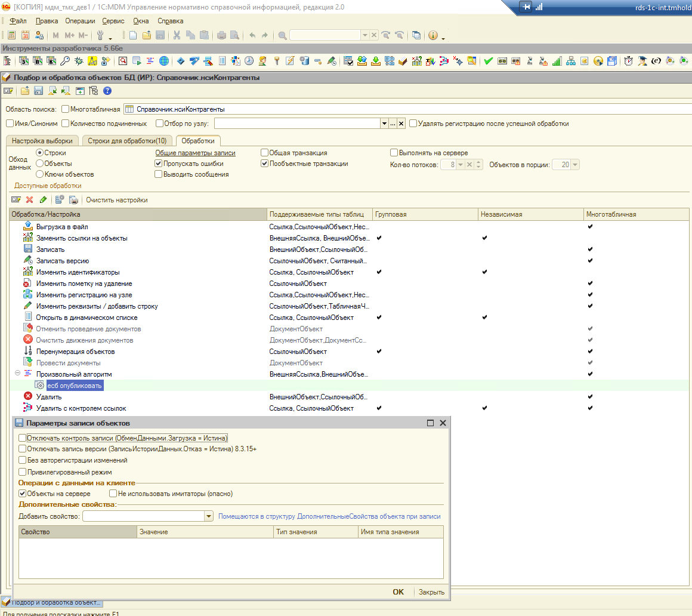Click the 'Очистить настройки' button
Screen dimensions: 692x616
[116, 200]
